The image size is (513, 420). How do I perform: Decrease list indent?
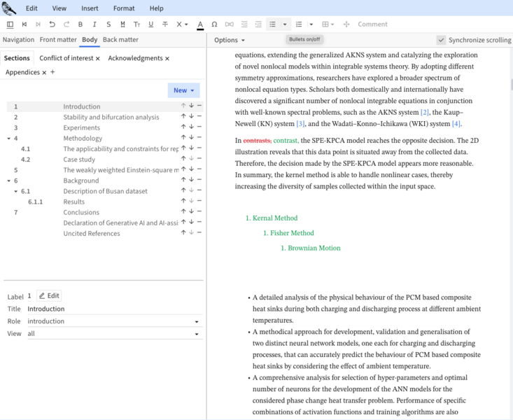coord(244,24)
